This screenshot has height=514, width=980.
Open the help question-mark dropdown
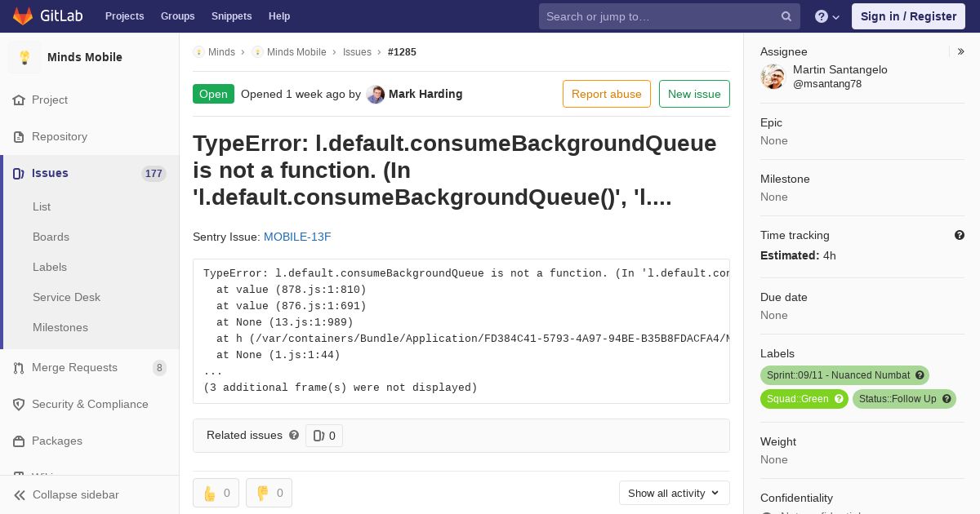tap(827, 16)
